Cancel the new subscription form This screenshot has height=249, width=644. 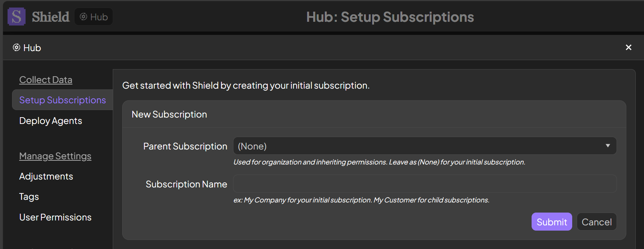click(597, 222)
